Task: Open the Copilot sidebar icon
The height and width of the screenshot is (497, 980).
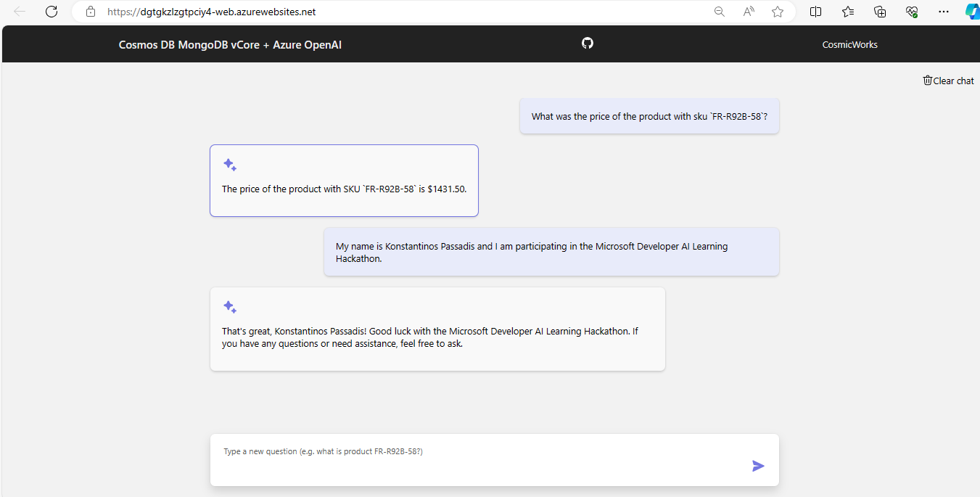Action: point(971,12)
